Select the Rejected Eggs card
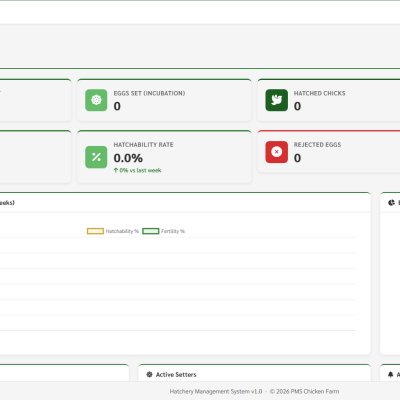Viewport: 400px width, 400px height. pos(330,152)
